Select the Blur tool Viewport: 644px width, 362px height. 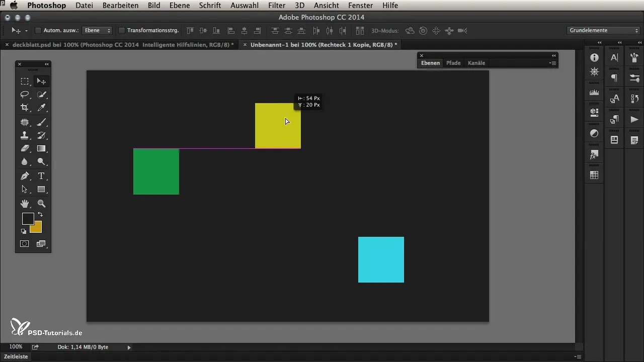[x=24, y=162]
